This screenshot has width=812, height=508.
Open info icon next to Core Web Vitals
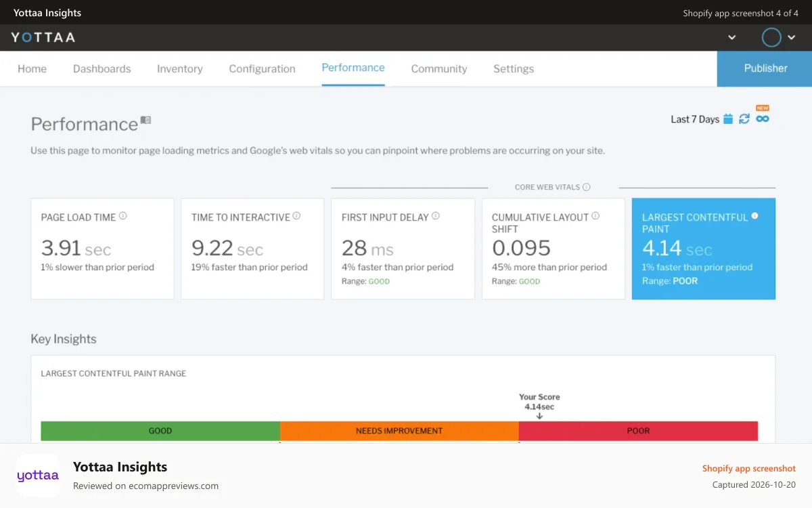click(x=587, y=187)
